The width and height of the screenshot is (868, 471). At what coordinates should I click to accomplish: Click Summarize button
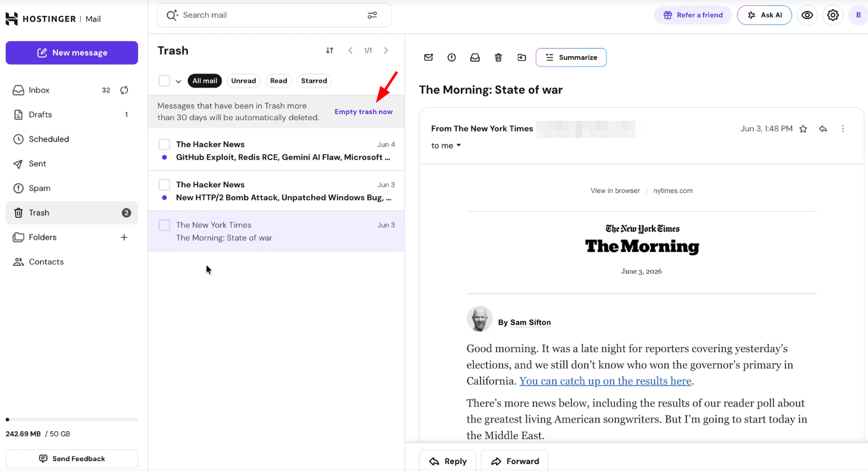pos(571,58)
